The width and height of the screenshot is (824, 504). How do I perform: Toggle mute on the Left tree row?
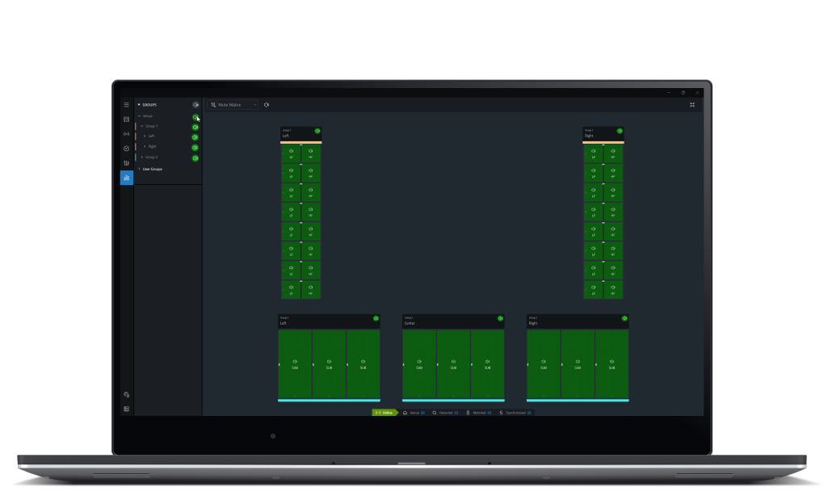(x=195, y=137)
